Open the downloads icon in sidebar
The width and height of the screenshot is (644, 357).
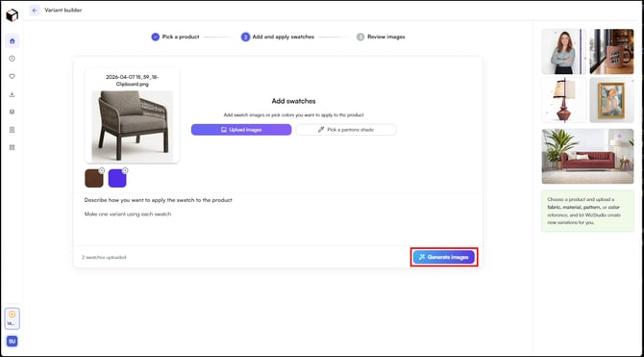pyautogui.click(x=12, y=94)
